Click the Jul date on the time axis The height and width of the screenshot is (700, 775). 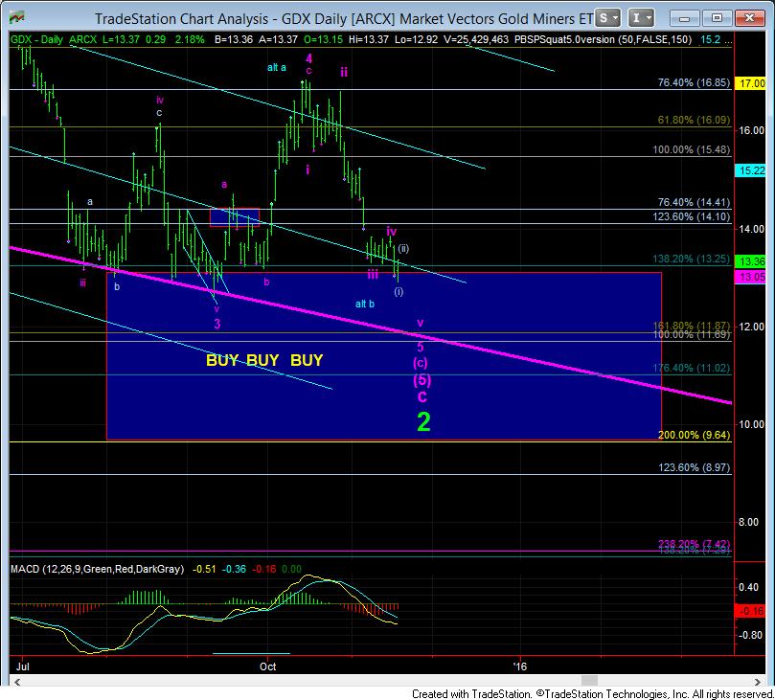coord(23,666)
